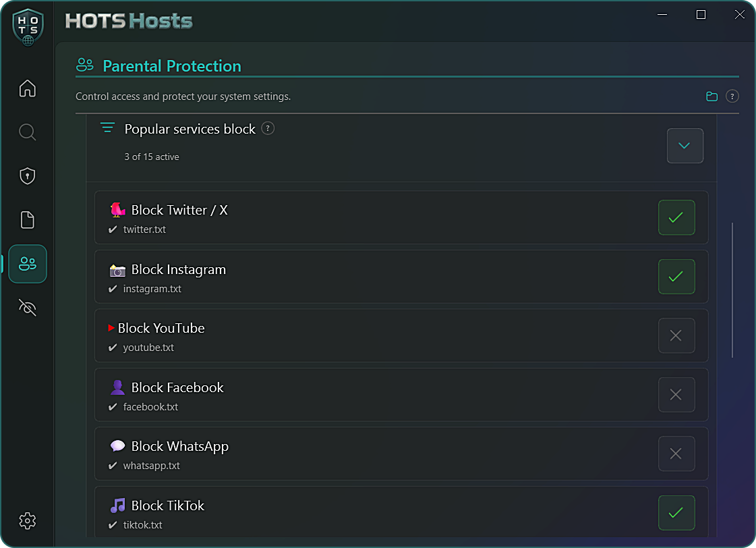Open the privacy crossed-eye sidebar icon
756x548 pixels.
[28, 308]
